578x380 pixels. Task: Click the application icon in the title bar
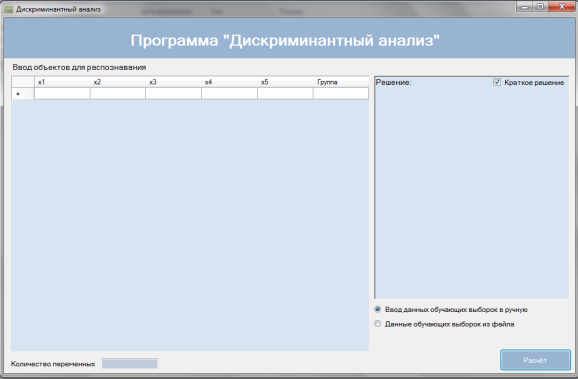[x=8, y=9]
